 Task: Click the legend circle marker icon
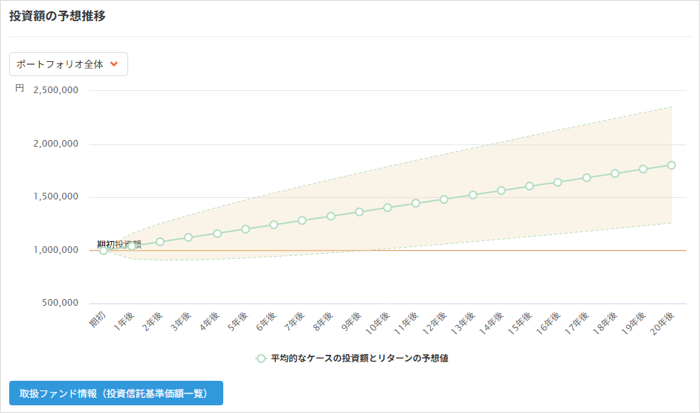point(260,357)
